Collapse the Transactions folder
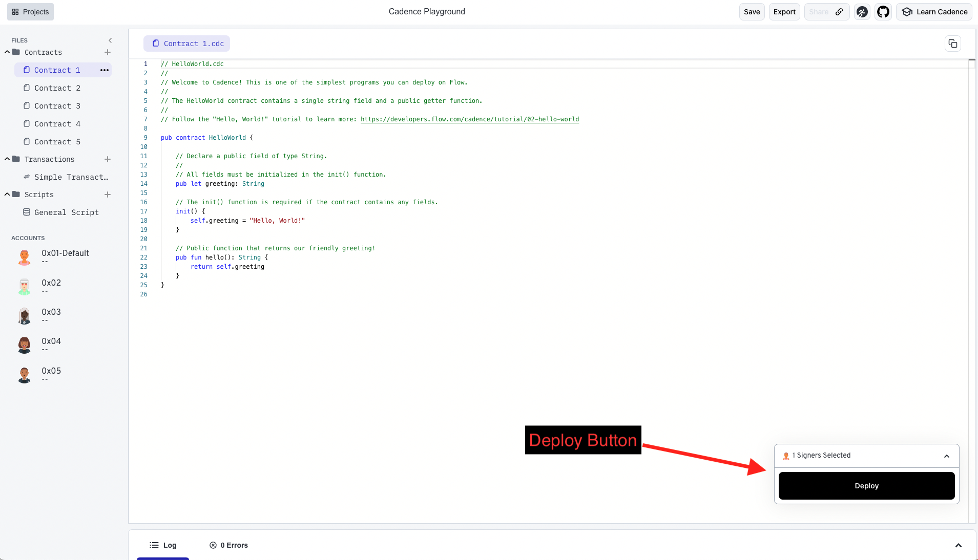 [7, 159]
